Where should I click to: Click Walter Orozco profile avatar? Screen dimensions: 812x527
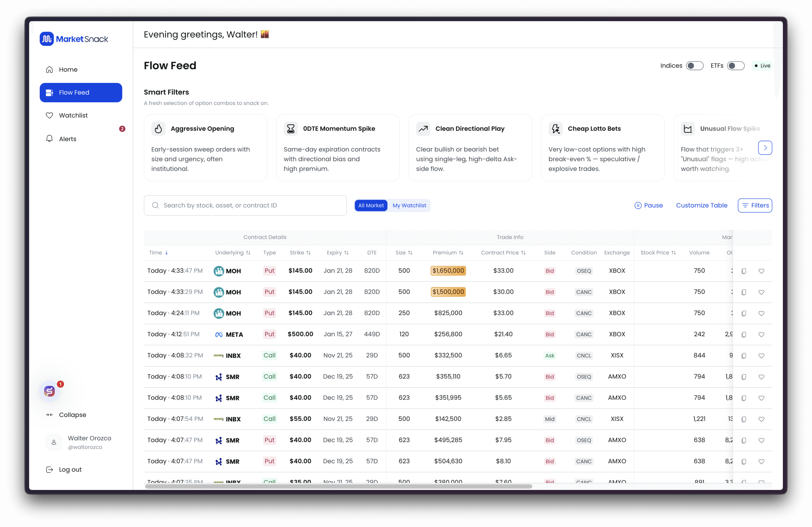click(54, 442)
